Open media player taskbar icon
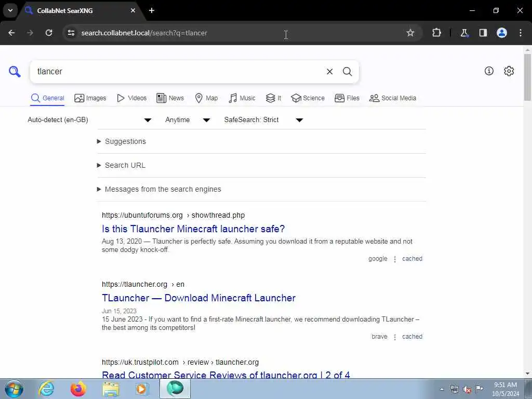This screenshot has width=532, height=399. click(x=142, y=389)
